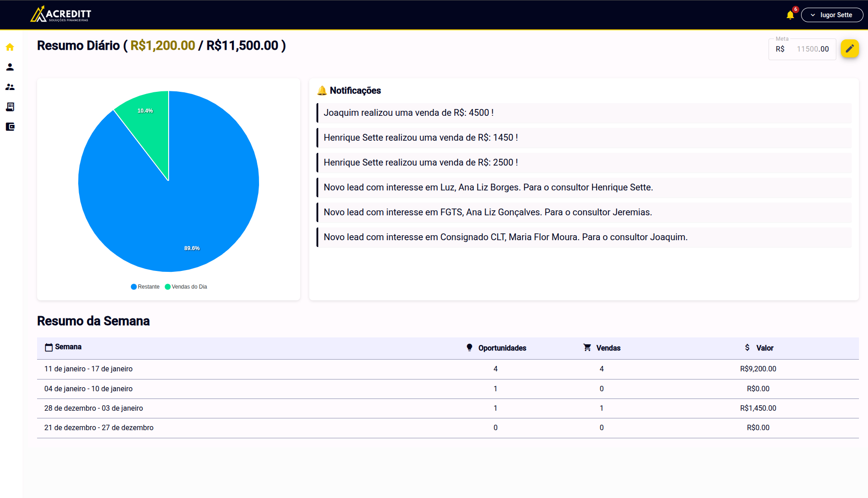Click the R$1,200.00 amount in Resumo Diário
The height and width of the screenshot is (498, 868).
[162, 45]
